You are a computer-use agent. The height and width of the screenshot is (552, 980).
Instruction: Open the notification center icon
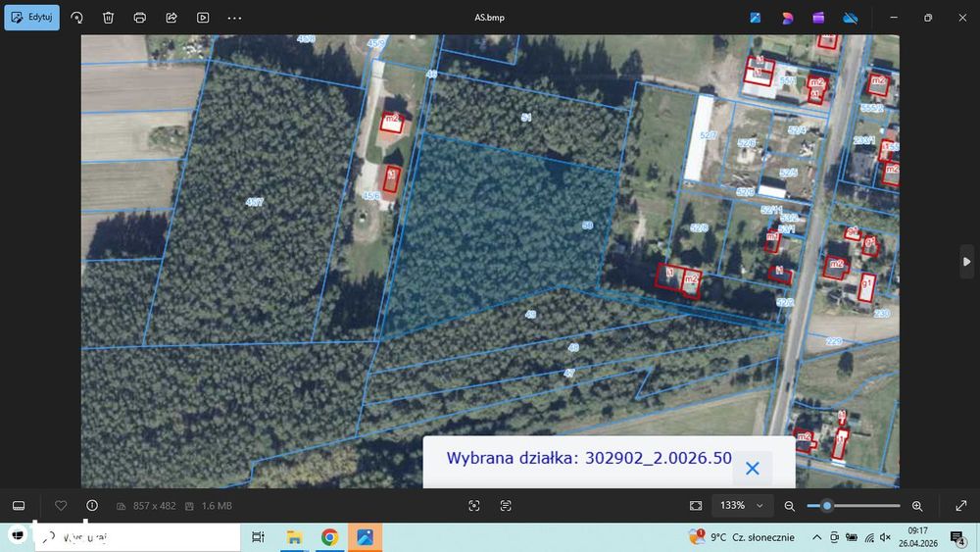pos(958,537)
